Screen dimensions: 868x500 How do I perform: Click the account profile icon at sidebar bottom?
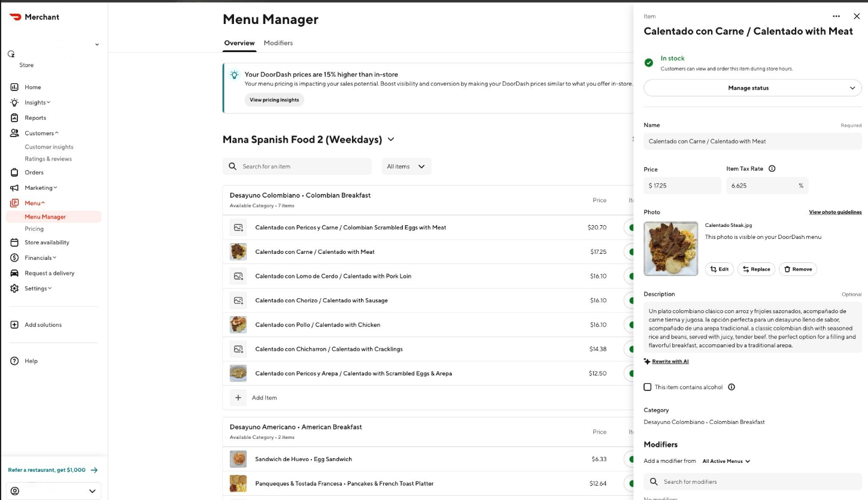click(x=15, y=491)
